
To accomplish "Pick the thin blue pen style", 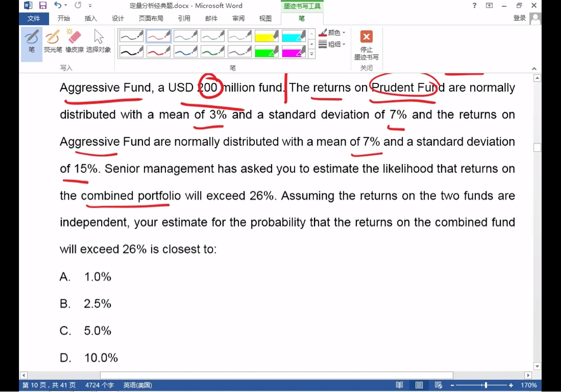I will click(x=185, y=36).
